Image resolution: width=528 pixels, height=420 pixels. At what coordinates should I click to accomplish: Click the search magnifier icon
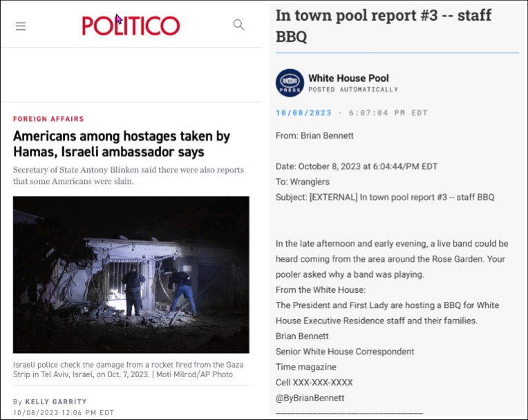[x=238, y=25]
